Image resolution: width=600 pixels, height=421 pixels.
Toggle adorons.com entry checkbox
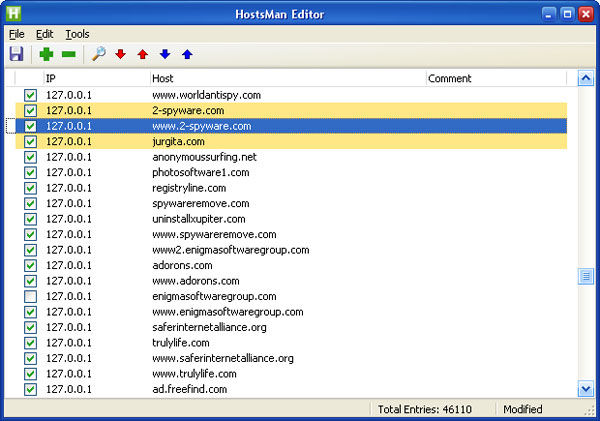pyautogui.click(x=30, y=265)
